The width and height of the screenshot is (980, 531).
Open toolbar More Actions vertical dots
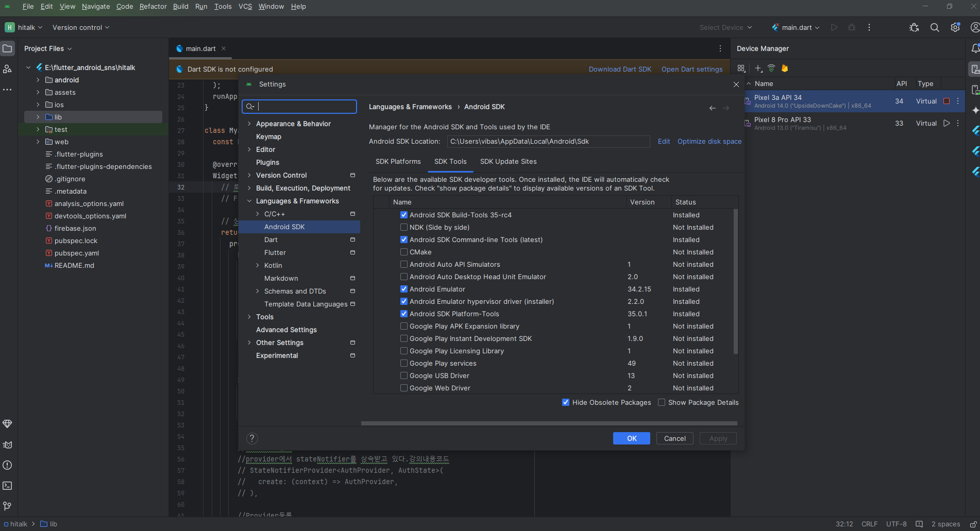869,27
